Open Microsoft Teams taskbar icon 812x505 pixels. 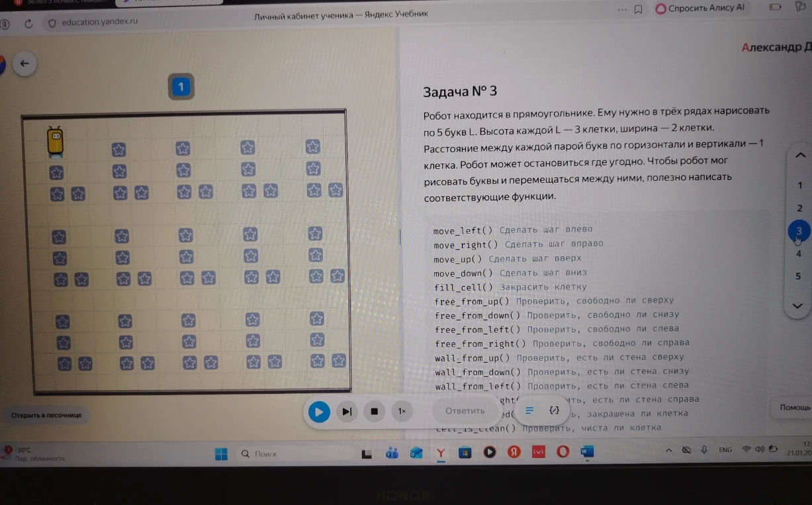pos(392,453)
